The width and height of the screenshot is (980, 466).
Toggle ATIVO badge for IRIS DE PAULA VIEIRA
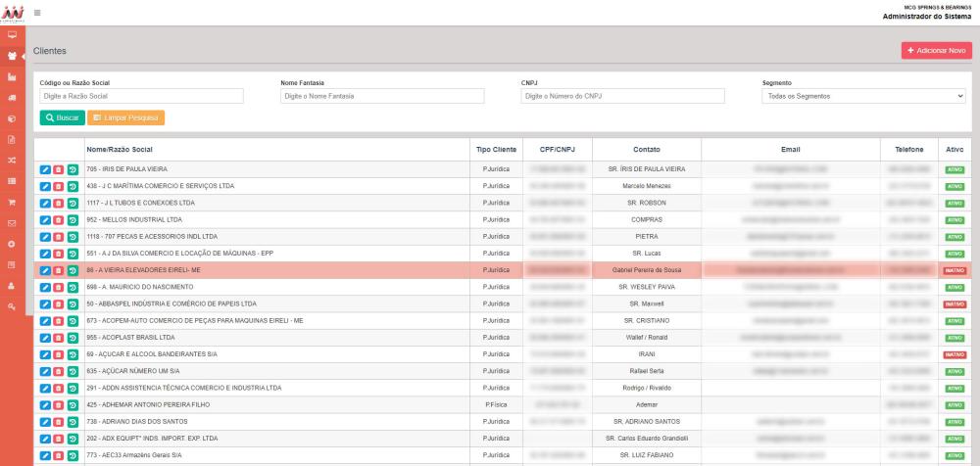pos(955,169)
